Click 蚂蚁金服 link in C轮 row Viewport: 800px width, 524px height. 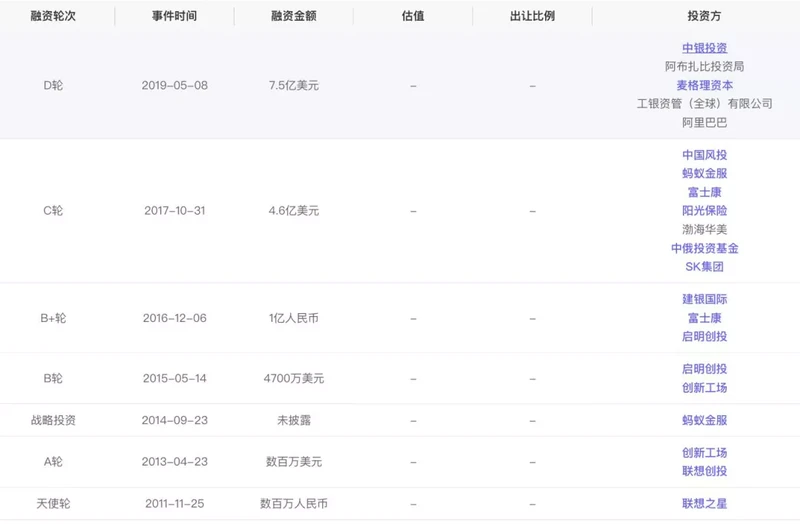tap(704, 173)
